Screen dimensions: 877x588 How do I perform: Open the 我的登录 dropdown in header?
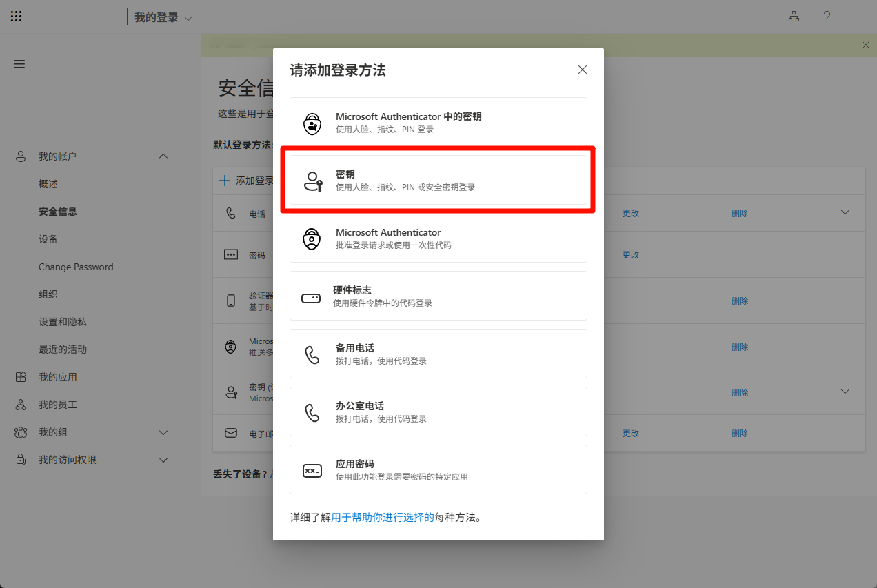tap(163, 17)
